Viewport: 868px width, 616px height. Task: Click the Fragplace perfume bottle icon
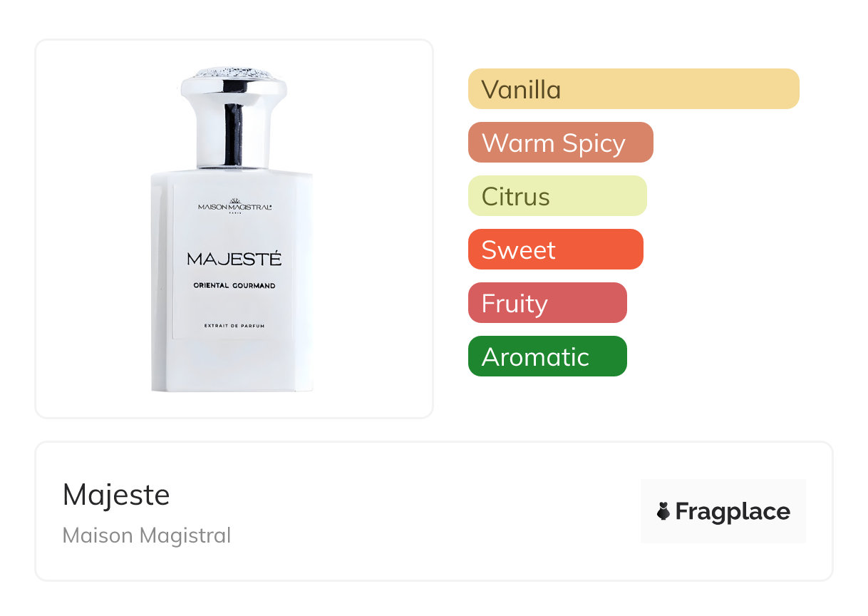click(663, 511)
